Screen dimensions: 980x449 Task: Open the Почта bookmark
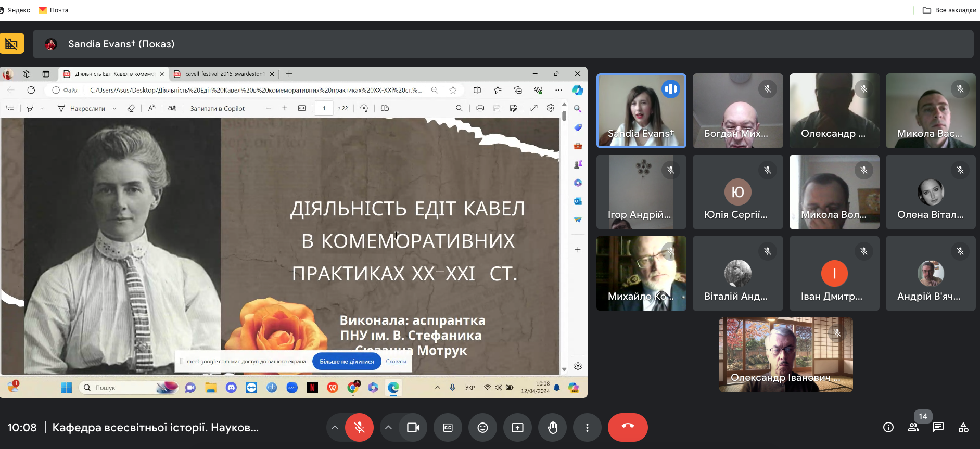click(x=54, y=10)
